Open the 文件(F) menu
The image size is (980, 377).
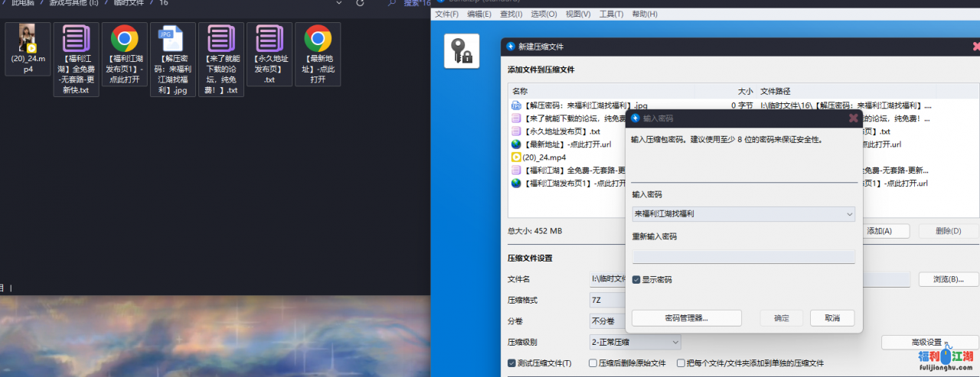(x=447, y=14)
